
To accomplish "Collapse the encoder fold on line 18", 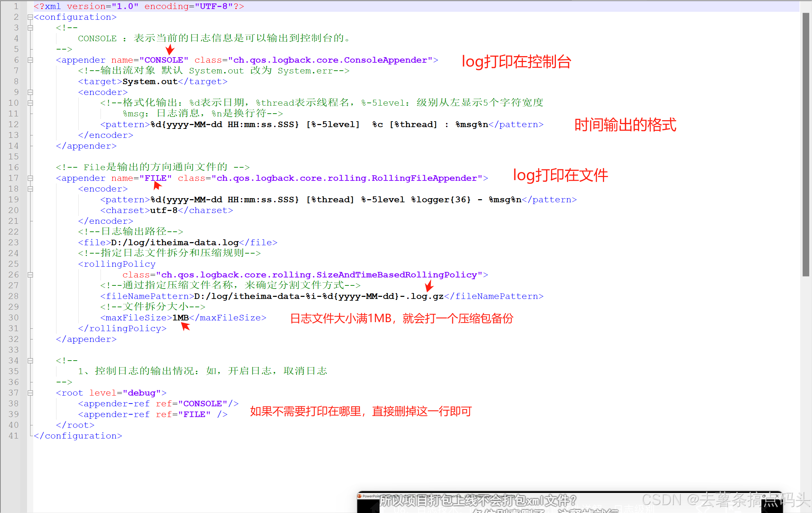I will point(30,189).
